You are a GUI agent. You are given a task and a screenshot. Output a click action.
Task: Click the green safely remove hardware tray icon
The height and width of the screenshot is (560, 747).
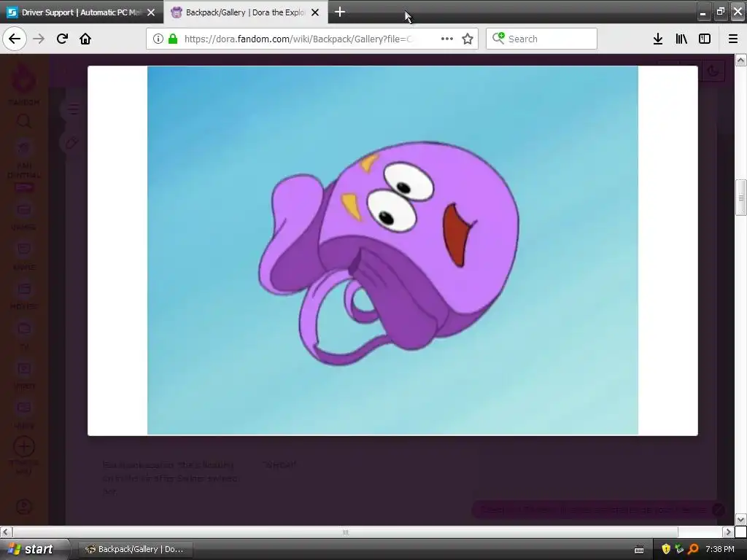pyautogui.click(x=679, y=549)
